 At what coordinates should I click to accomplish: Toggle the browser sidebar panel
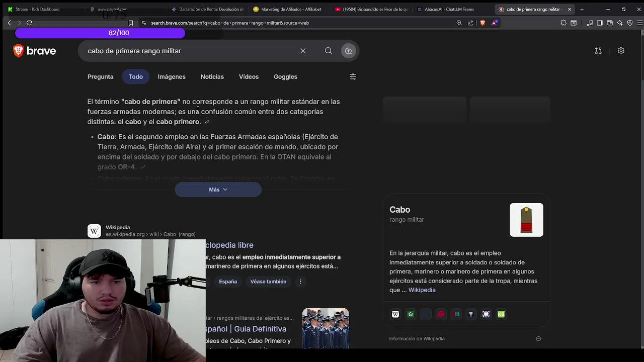click(600, 23)
